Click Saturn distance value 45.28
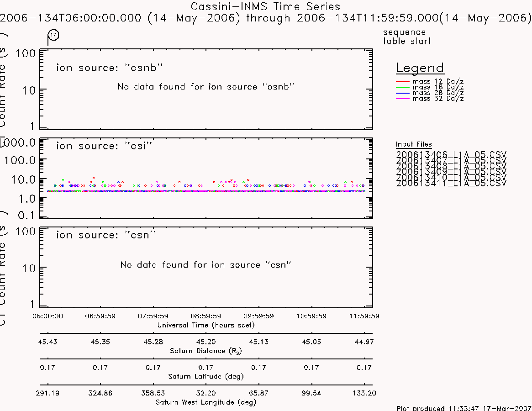Image resolution: width=532 pixels, height=411 pixels. coord(153,342)
